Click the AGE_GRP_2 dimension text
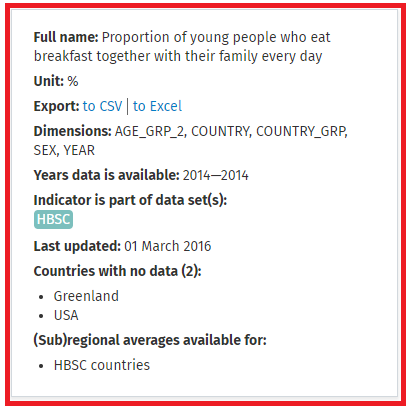The height and width of the screenshot is (417, 414). (151, 131)
